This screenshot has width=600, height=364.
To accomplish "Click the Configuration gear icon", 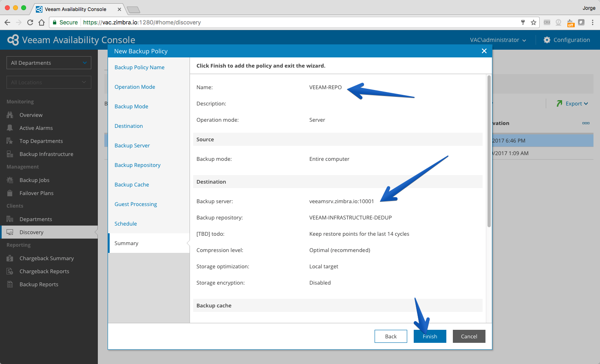I will tap(547, 40).
